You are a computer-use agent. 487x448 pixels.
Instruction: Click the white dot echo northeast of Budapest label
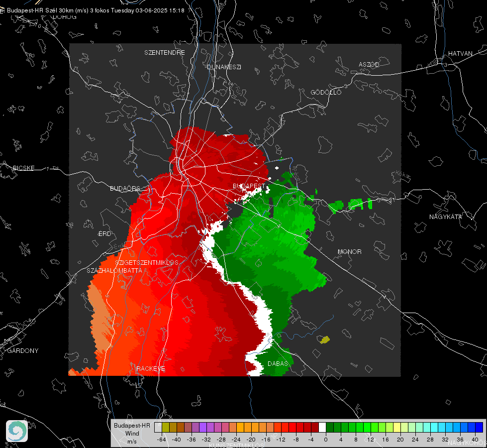point(277,168)
